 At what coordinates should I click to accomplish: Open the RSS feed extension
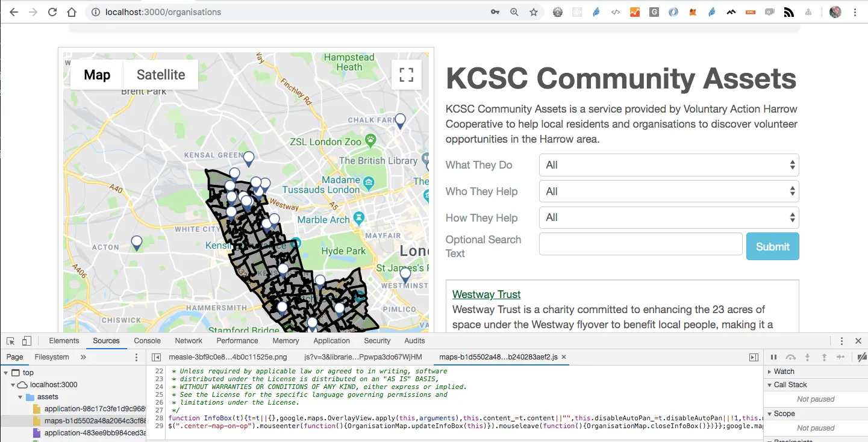coord(789,12)
